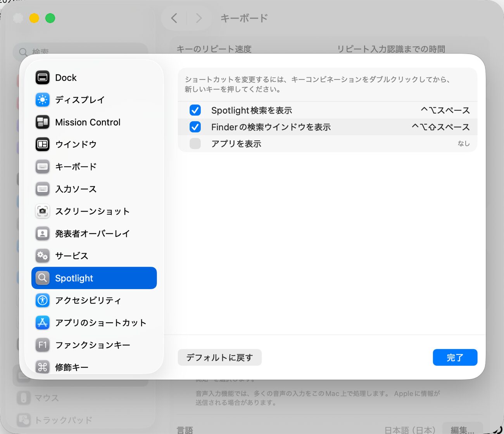Open the サービス gears icon
Viewport: 504px width, 434px height.
[x=43, y=256]
